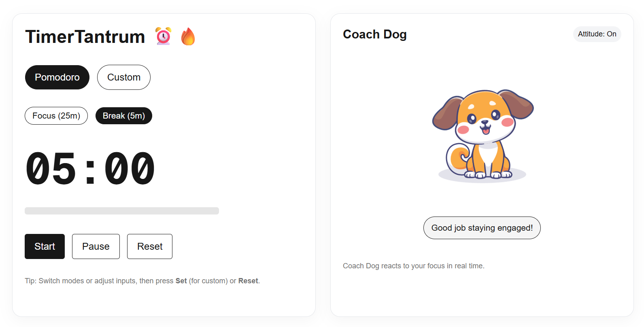The width and height of the screenshot is (644, 327).
Task: Click the Coach Dog panel heading
Action: [375, 34]
